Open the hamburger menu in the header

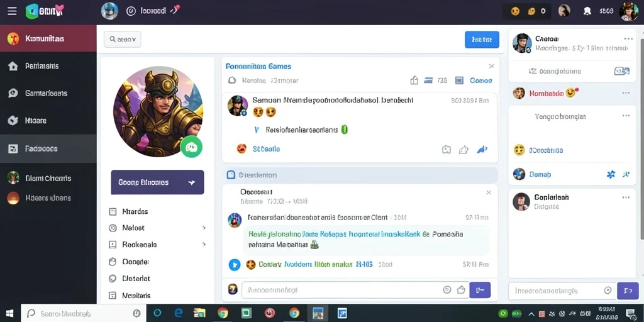13,11
